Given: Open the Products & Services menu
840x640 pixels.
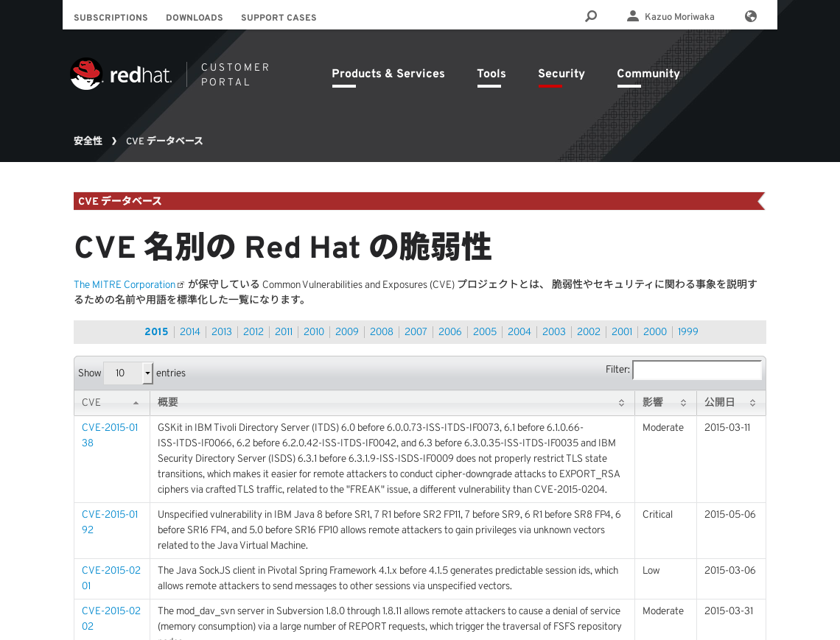Looking at the screenshot, I should point(388,74).
